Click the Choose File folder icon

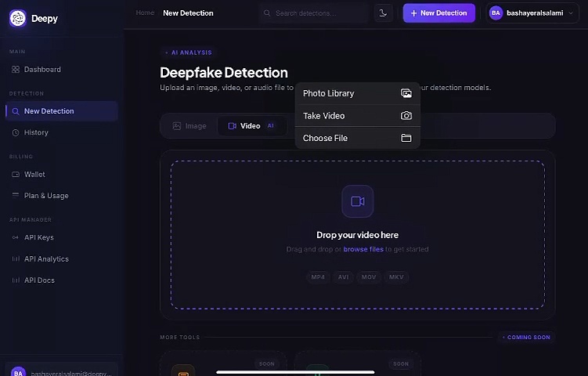pyautogui.click(x=406, y=138)
